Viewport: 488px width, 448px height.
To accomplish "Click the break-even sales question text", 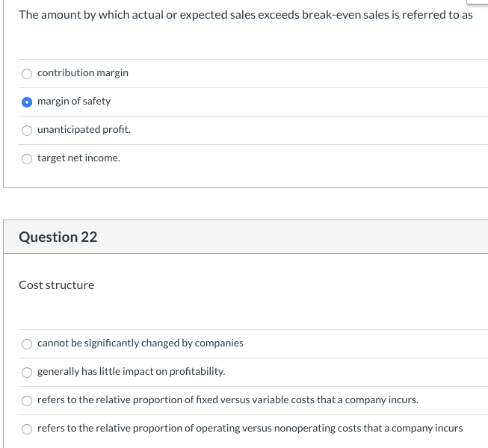I will pos(245,15).
